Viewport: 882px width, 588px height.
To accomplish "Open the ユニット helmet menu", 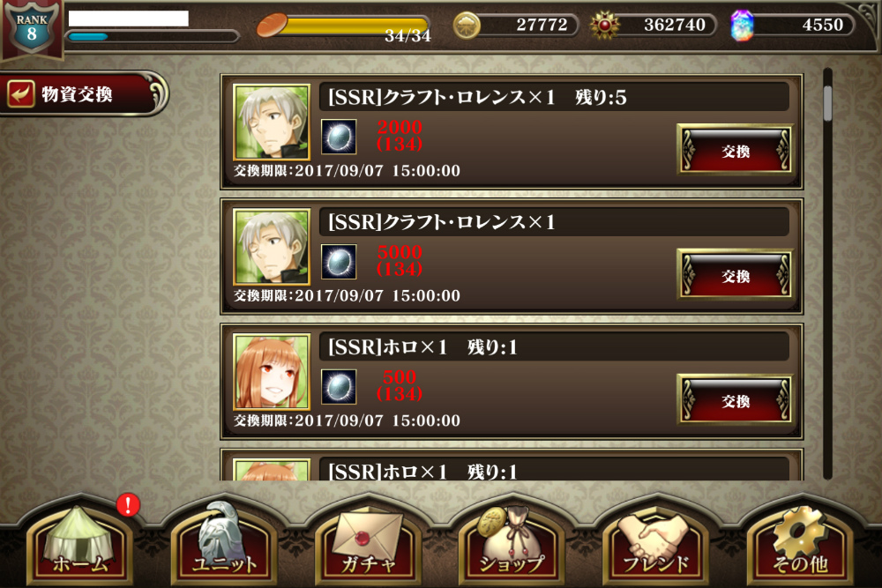I will [224, 542].
